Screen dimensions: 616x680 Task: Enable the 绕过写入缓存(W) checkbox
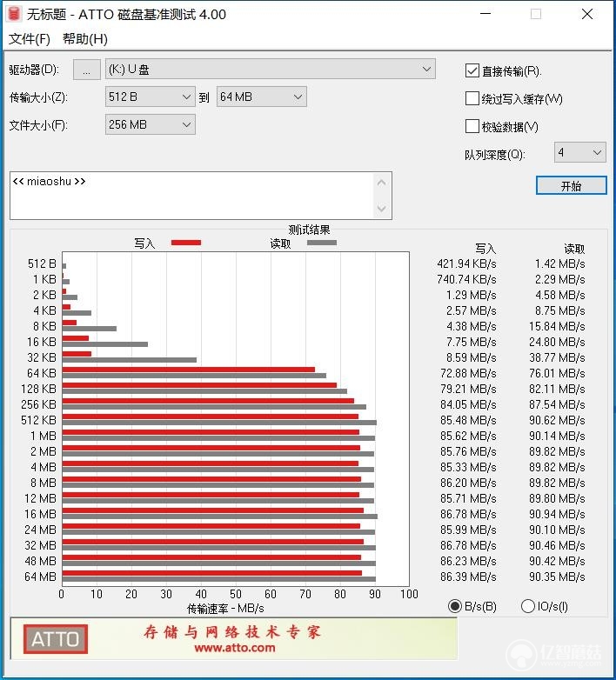pyautogui.click(x=472, y=98)
